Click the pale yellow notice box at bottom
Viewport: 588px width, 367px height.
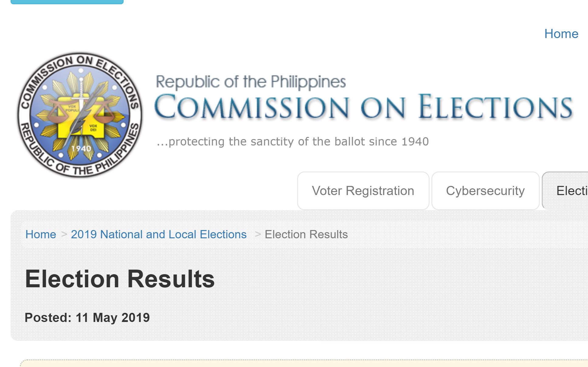pos(304,363)
